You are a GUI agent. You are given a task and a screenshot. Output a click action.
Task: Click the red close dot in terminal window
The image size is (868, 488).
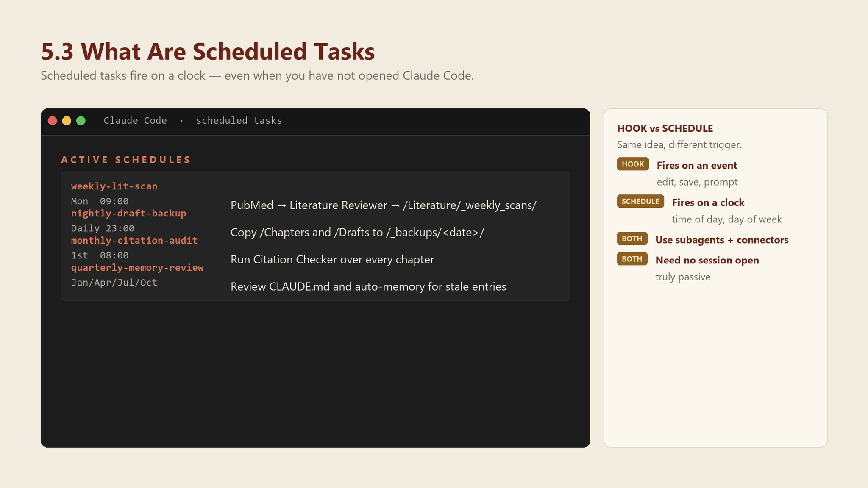click(x=53, y=121)
